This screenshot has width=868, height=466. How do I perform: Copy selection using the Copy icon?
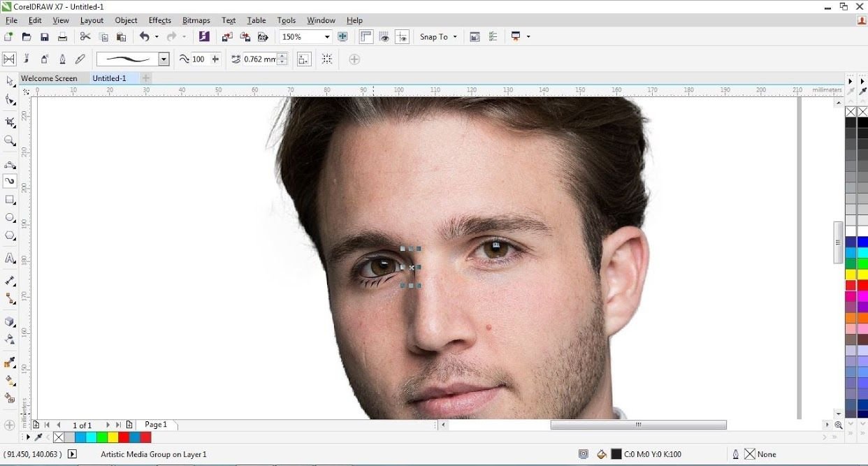point(103,37)
